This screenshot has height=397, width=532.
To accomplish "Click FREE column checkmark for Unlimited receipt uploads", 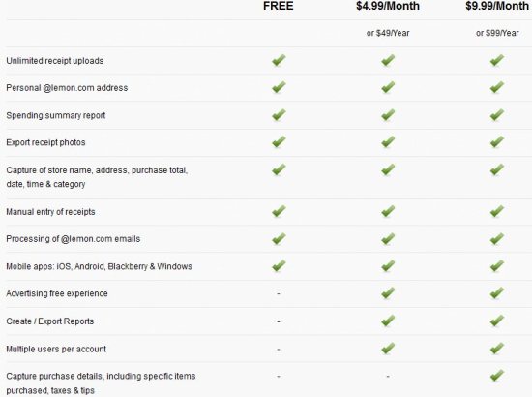I will tap(279, 60).
